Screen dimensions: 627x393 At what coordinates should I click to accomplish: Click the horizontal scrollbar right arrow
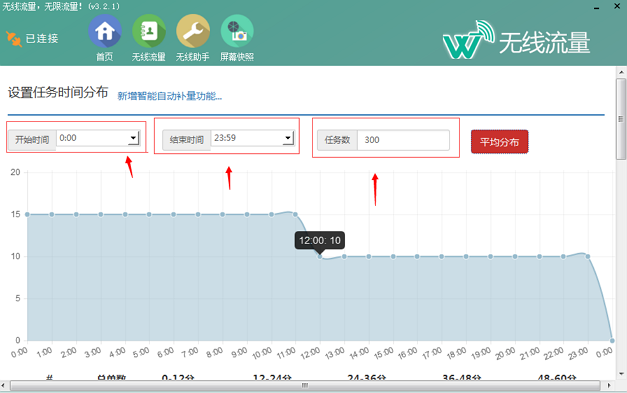coord(609,385)
